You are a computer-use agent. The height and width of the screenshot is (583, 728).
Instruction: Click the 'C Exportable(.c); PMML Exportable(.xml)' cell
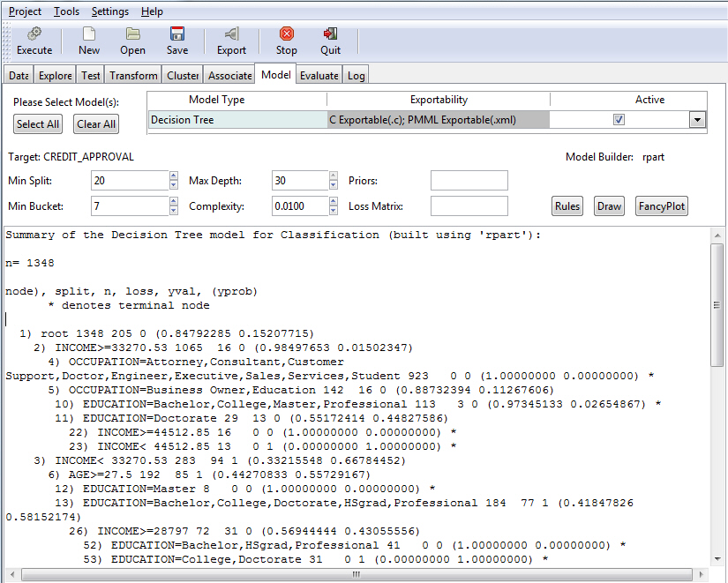point(439,120)
